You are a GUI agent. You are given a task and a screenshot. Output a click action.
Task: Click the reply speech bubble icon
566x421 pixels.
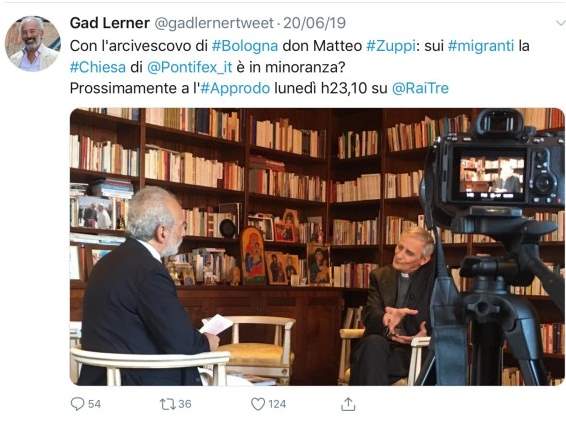coord(77,404)
